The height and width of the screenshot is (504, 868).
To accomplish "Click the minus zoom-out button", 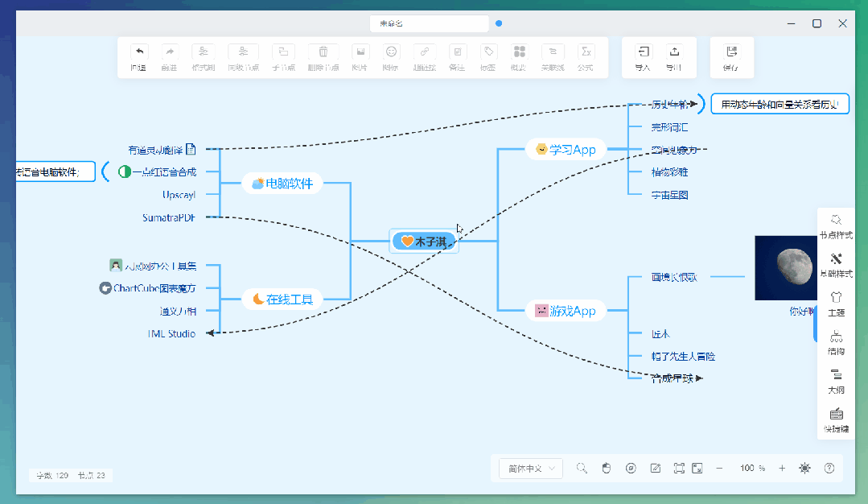I will coord(719,469).
